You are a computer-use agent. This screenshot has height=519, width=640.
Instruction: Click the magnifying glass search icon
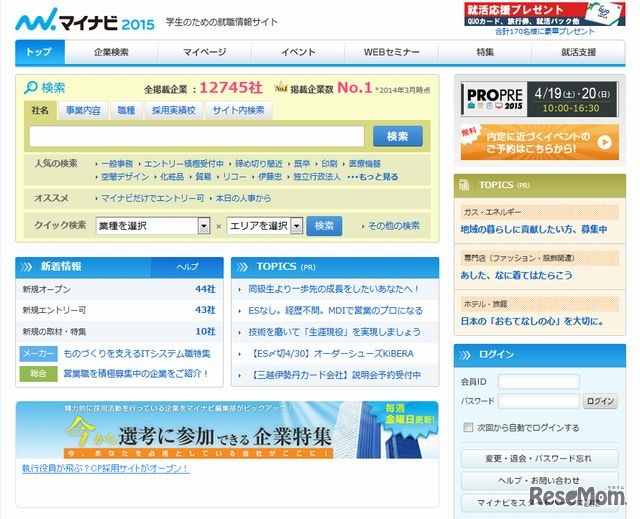click(31, 87)
